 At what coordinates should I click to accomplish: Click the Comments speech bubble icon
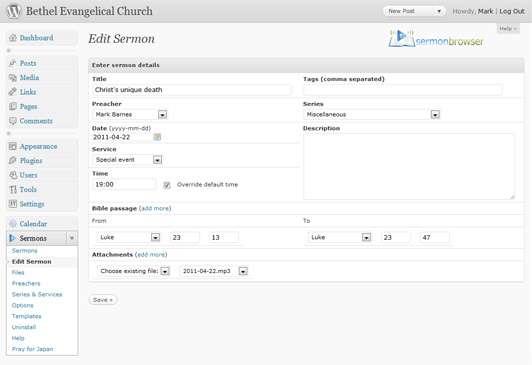pos(13,121)
